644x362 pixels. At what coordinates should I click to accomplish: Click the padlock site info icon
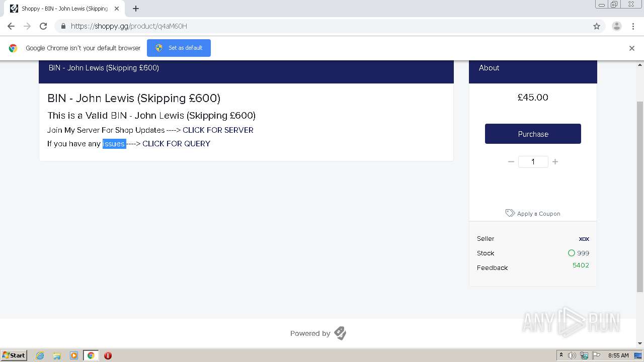point(63,26)
